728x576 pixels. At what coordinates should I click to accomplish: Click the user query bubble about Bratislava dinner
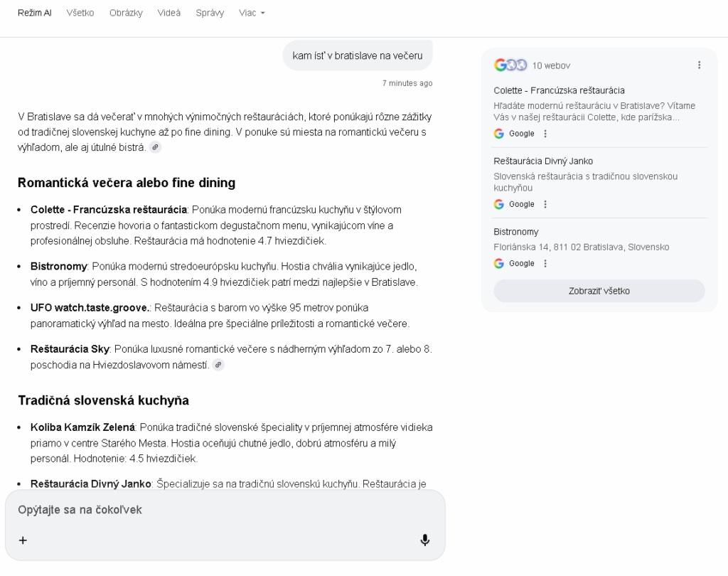tap(357, 55)
